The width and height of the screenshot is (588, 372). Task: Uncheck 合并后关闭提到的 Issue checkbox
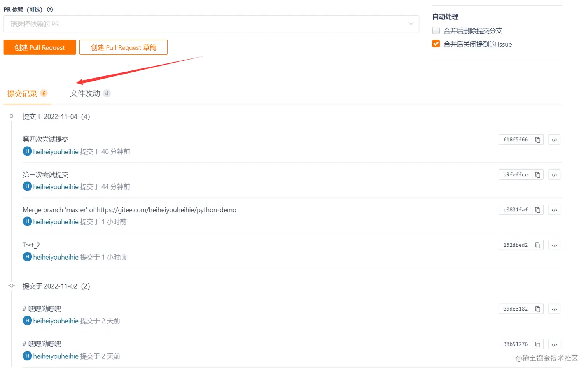tap(436, 44)
